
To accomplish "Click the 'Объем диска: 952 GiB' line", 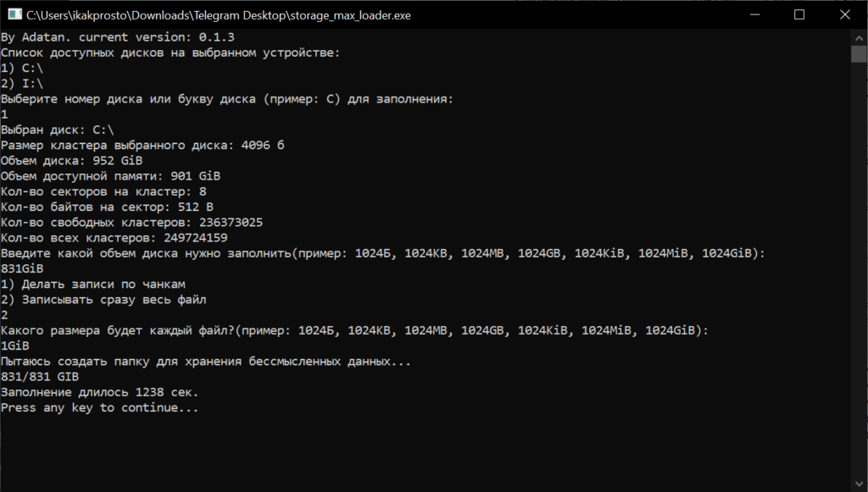I will pos(72,161).
